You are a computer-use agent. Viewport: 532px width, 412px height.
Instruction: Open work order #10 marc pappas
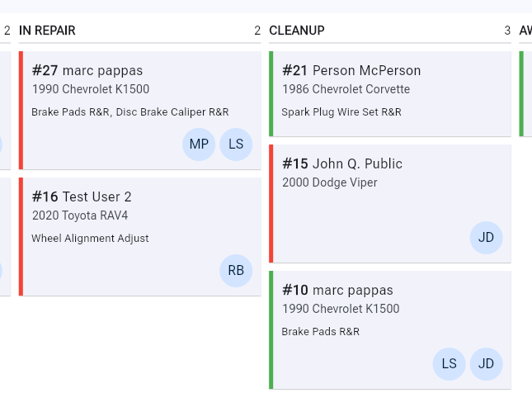337,291
